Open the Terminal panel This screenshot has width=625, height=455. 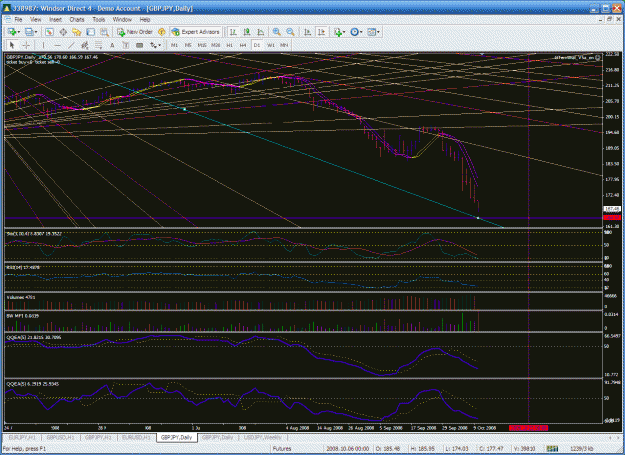tap(90, 32)
